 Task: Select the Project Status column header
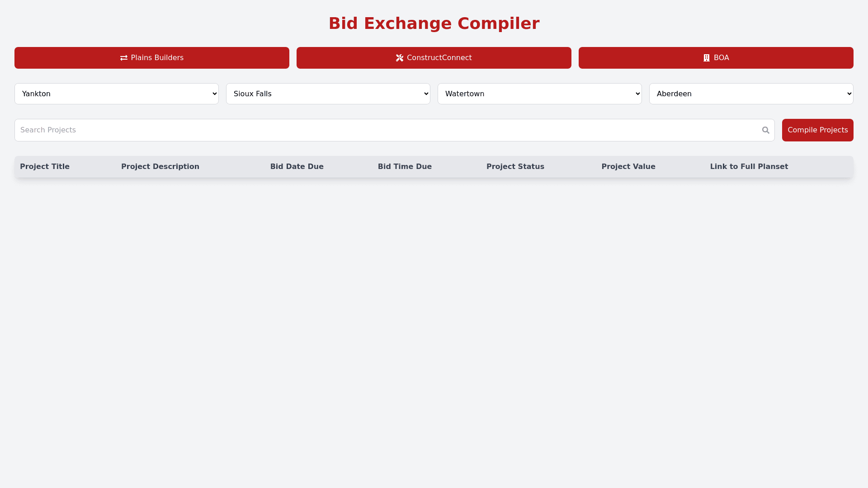[x=515, y=167]
